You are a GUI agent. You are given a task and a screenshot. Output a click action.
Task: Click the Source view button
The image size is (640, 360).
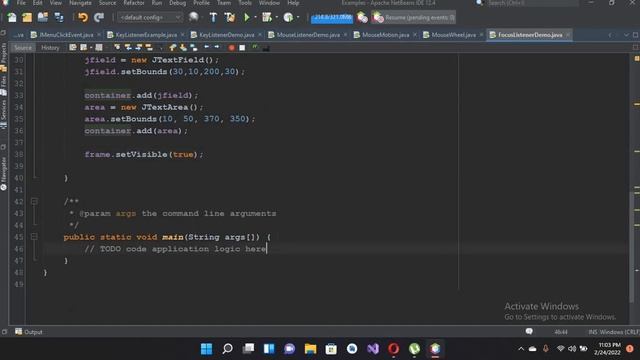pyautogui.click(x=22, y=48)
